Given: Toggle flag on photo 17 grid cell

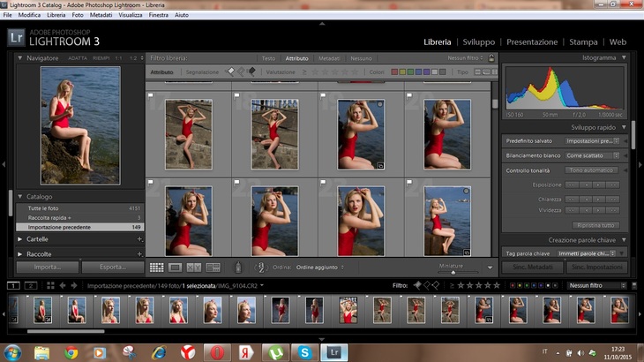Looking at the screenshot, I should pos(151,95).
